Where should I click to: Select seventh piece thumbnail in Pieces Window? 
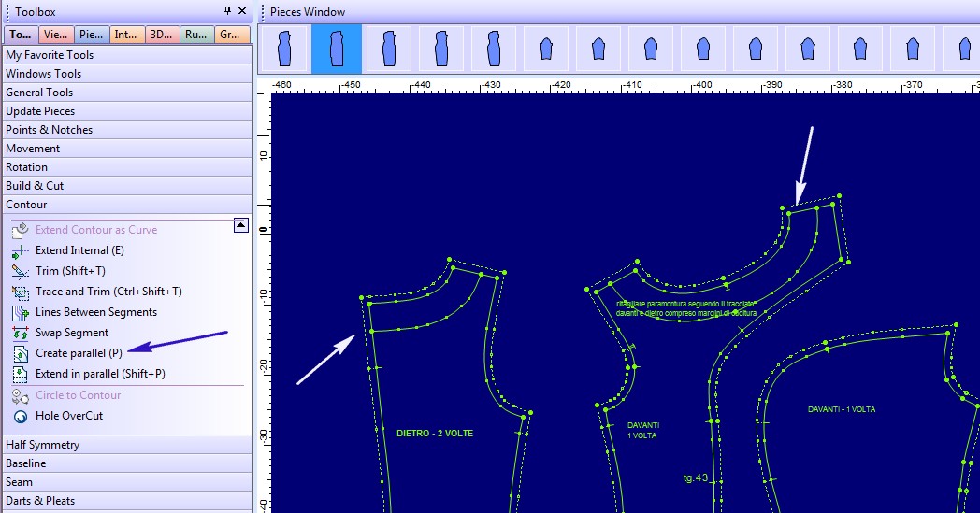coord(598,49)
